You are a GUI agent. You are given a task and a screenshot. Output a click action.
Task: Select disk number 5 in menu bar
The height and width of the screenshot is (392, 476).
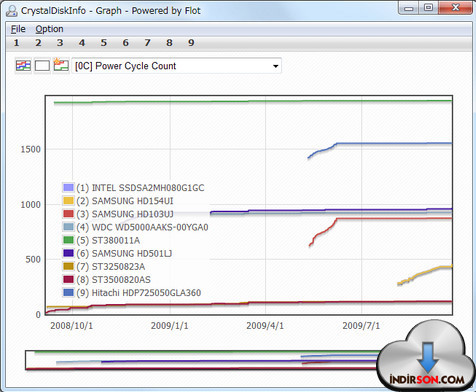point(104,43)
